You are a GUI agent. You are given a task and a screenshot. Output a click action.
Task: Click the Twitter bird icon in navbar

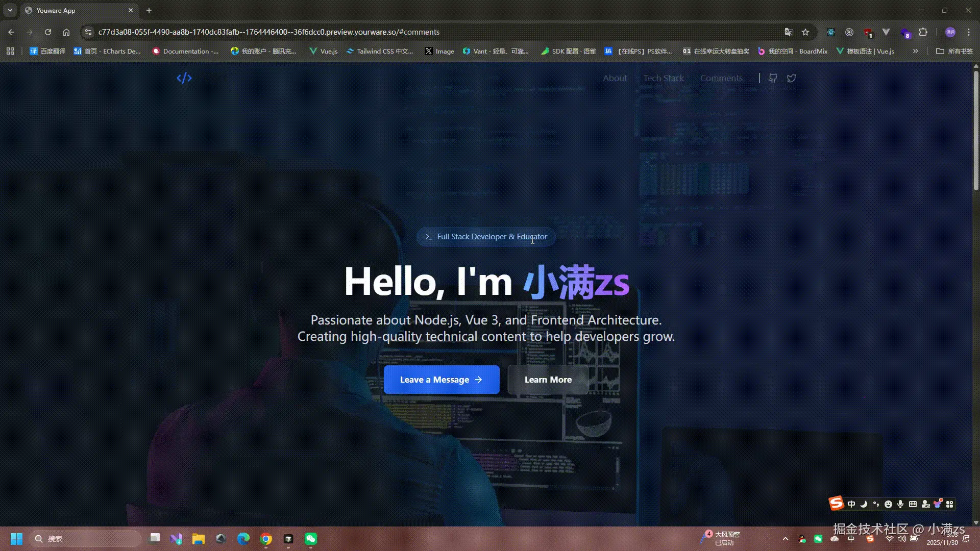pos(791,78)
